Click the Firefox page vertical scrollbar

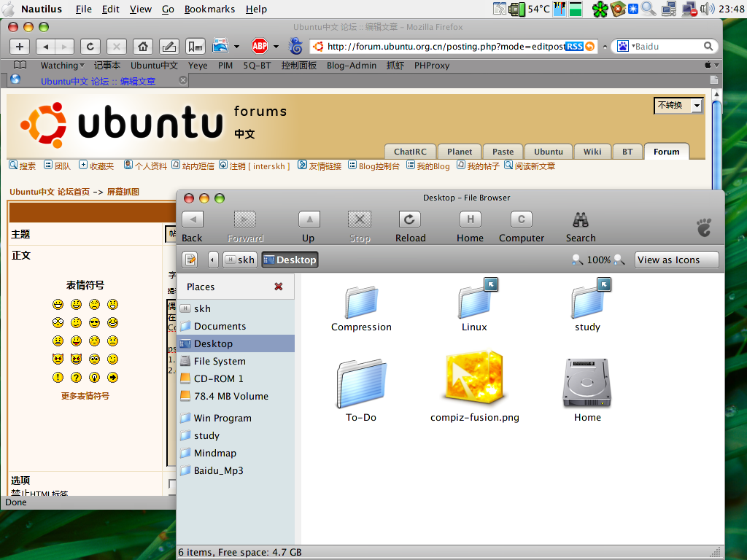(x=716, y=143)
